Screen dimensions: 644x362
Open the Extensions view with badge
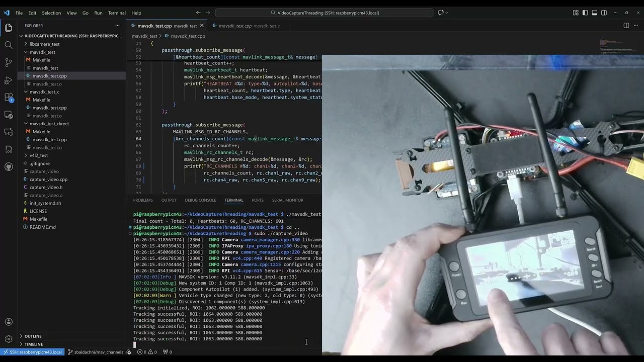point(9,98)
